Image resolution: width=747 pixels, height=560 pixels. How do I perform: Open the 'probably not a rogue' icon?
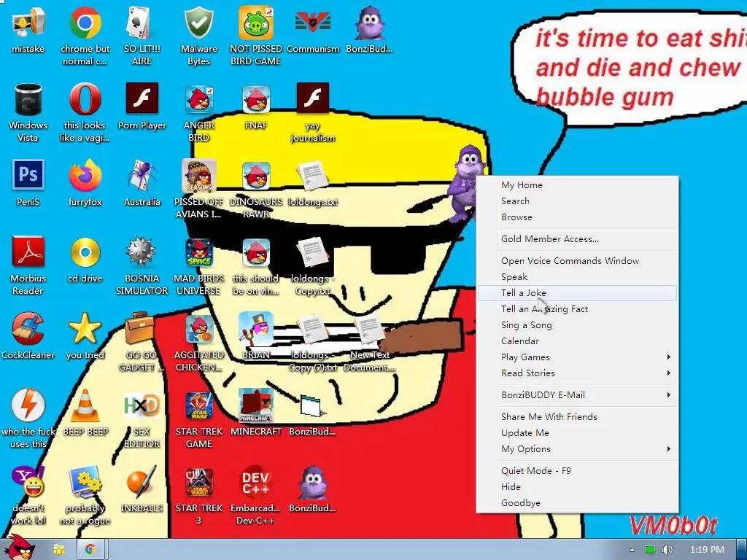(85, 482)
